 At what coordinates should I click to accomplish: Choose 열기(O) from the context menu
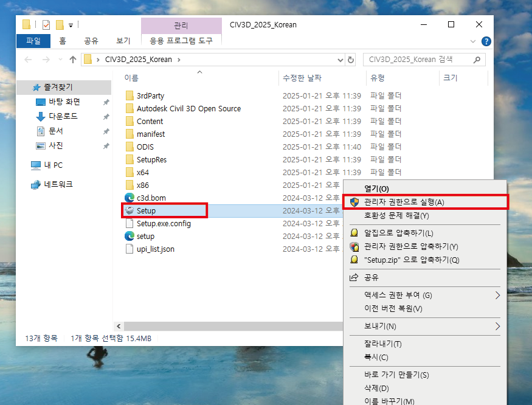pyautogui.click(x=376, y=189)
